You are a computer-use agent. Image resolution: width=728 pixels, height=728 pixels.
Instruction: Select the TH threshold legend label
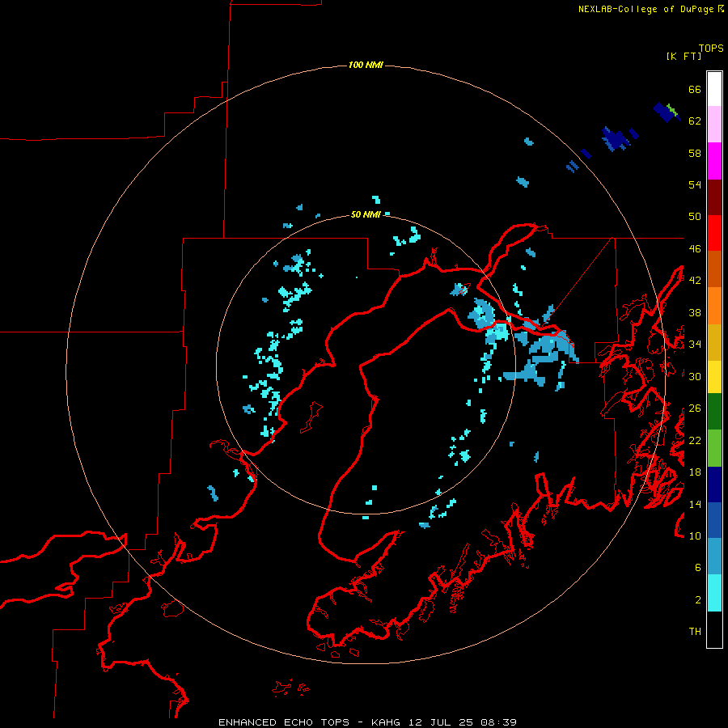695,632
